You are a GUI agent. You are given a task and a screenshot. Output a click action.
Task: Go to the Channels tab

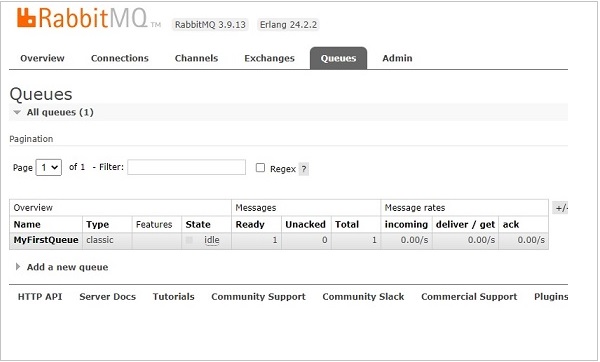pos(196,58)
